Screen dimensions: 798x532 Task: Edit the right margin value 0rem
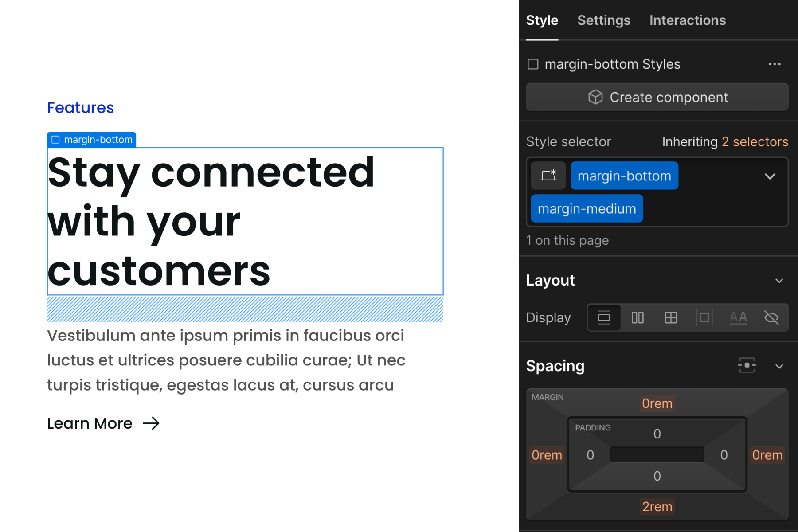[767, 455]
